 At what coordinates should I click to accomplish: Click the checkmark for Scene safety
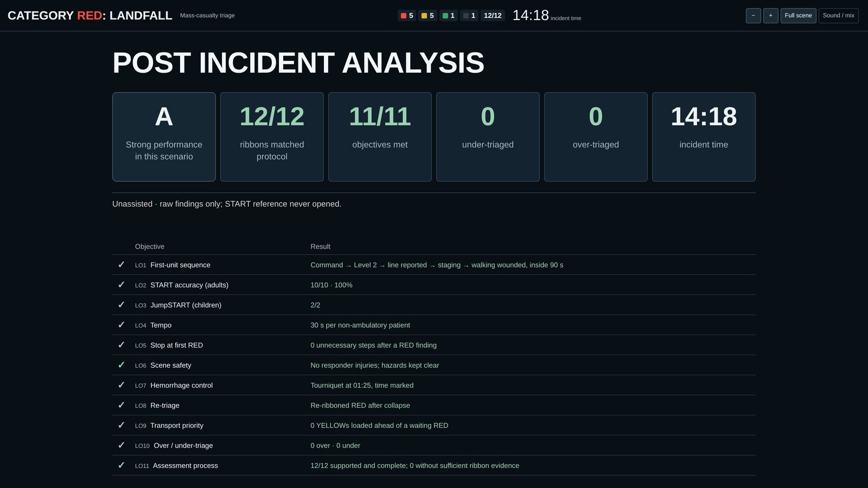(x=121, y=365)
